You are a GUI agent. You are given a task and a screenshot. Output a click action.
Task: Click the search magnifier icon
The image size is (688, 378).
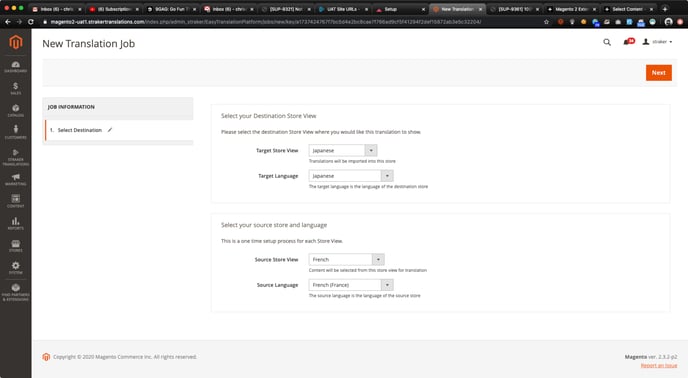[x=607, y=42]
